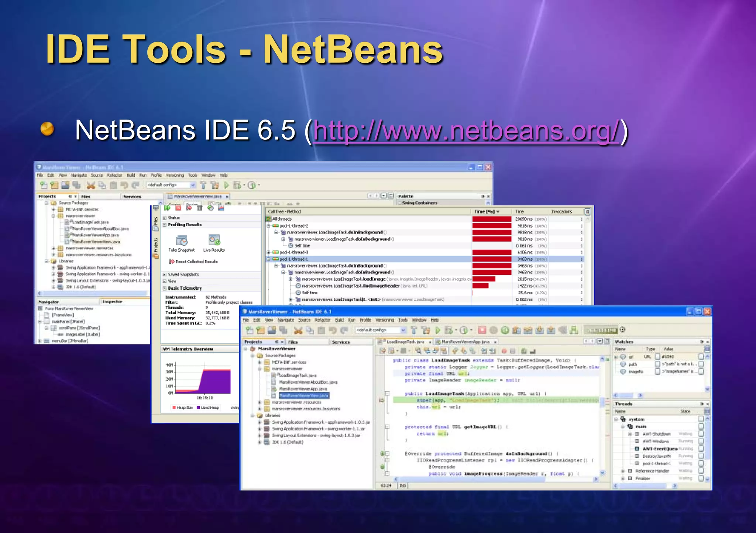Viewport: 756px width, 533px height.
Task: Open Versioning menu in back NetBeans window
Action: 175,175
